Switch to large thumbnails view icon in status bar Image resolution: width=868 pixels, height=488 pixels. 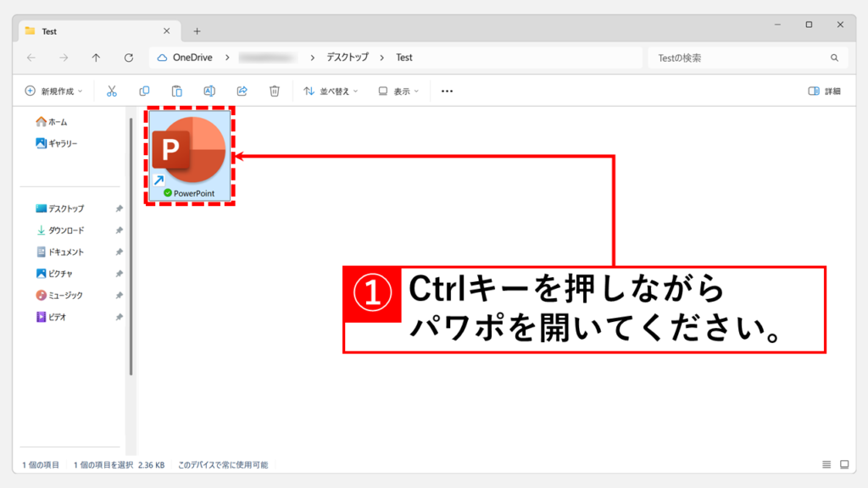click(x=844, y=464)
